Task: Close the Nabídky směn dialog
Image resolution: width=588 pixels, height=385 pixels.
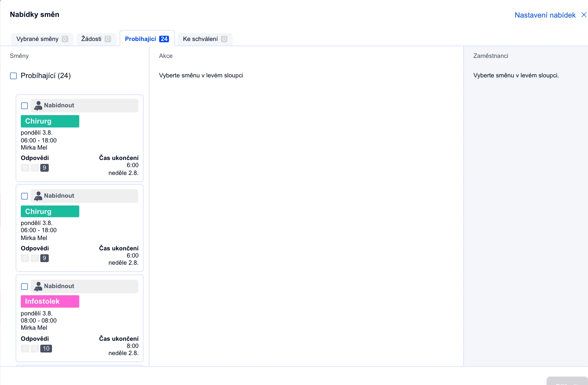Action: click(x=584, y=15)
